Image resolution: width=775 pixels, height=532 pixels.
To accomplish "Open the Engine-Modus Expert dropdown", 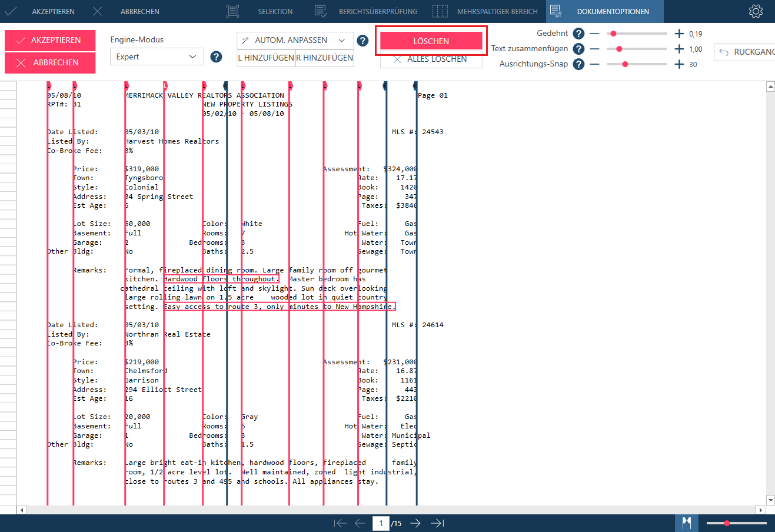I will click(x=157, y=56).
